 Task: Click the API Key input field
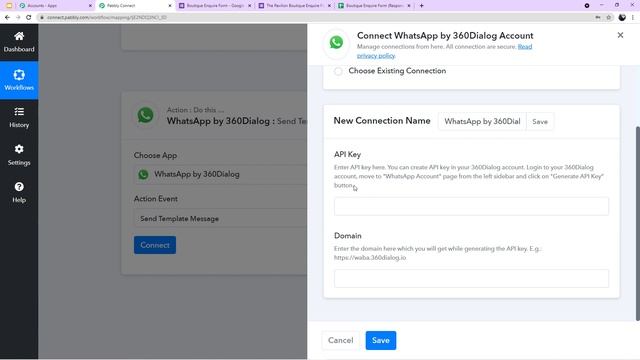(471, 206)
